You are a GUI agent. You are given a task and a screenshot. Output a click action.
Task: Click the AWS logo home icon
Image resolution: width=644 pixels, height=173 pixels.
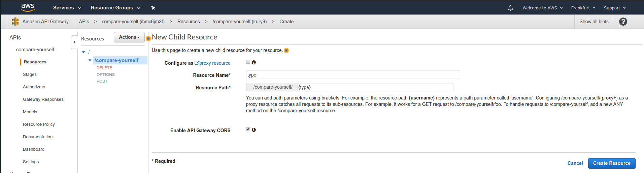click(28, 7)
